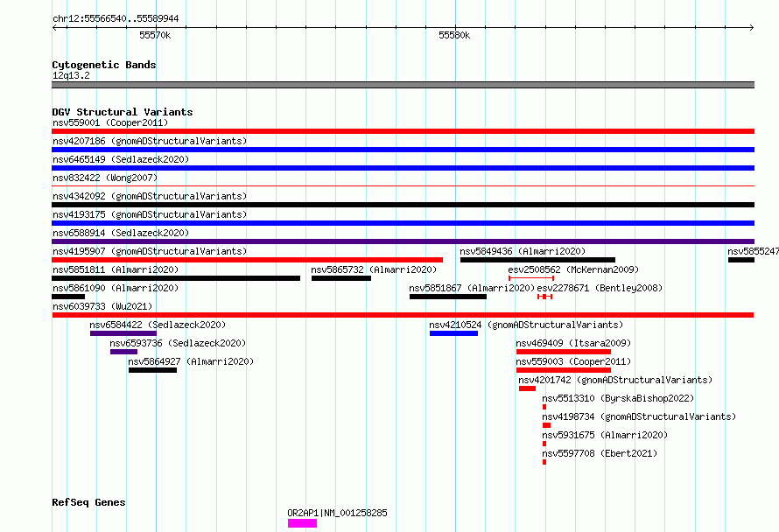
Task: Click the nsv5597708 (Ebert2021) red marker
Action: (544, 462)
